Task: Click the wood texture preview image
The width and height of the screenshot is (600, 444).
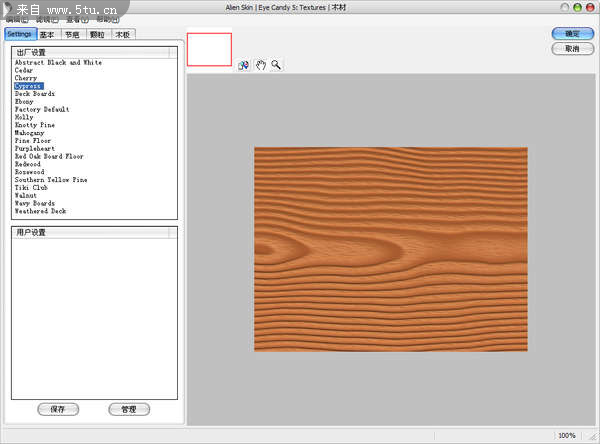Action: point(390,248)
